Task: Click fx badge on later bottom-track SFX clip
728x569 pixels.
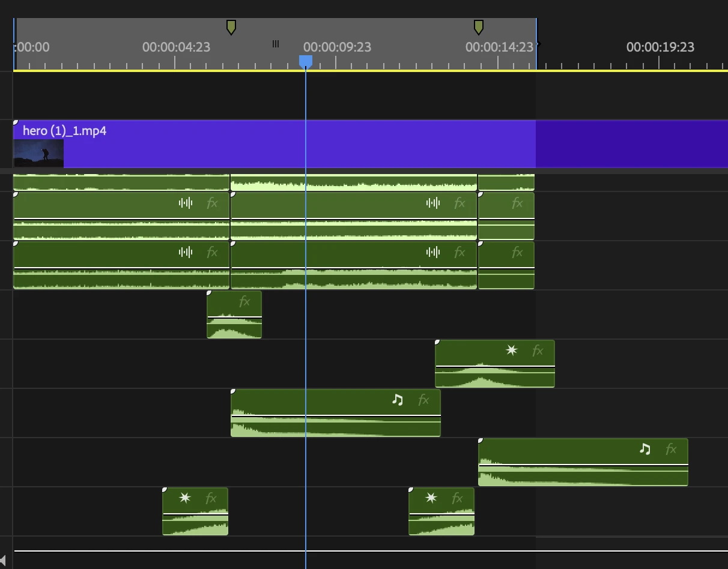Action: point(457,498)
